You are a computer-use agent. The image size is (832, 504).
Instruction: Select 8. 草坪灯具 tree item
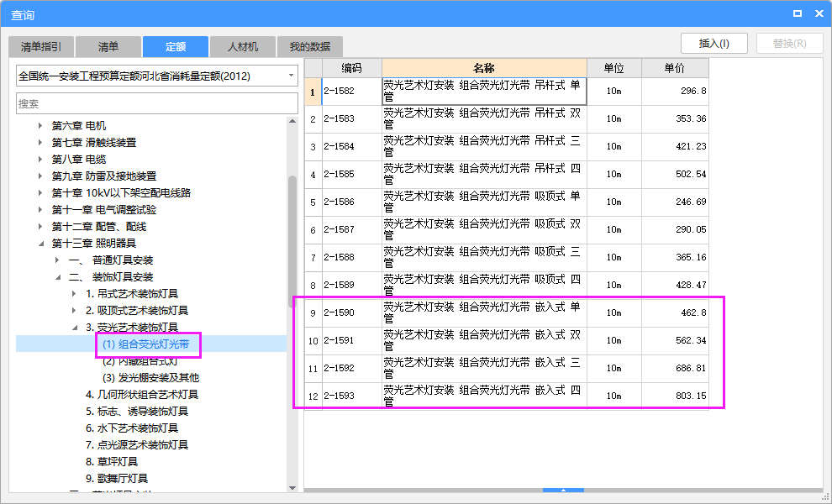coord(112,461)
